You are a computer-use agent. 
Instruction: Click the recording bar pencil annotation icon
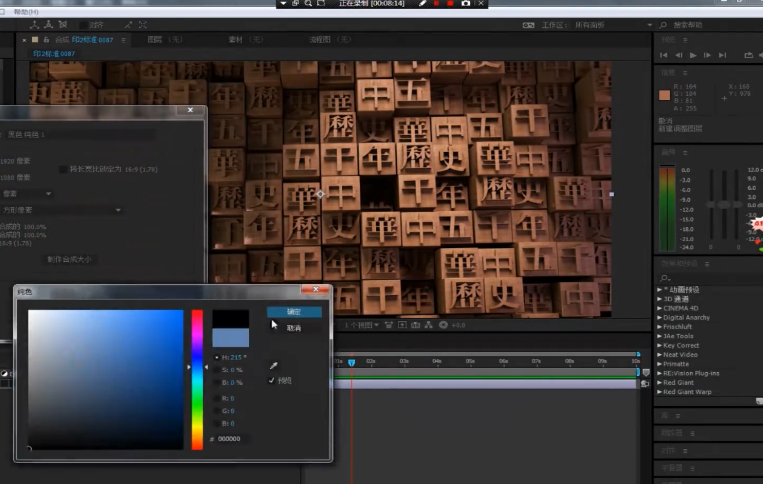coord(422,4)
